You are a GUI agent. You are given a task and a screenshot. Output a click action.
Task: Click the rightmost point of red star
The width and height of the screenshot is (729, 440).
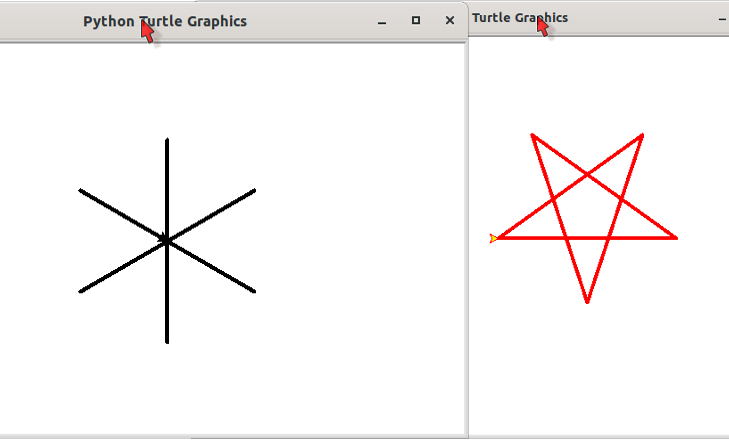[676, 238]
